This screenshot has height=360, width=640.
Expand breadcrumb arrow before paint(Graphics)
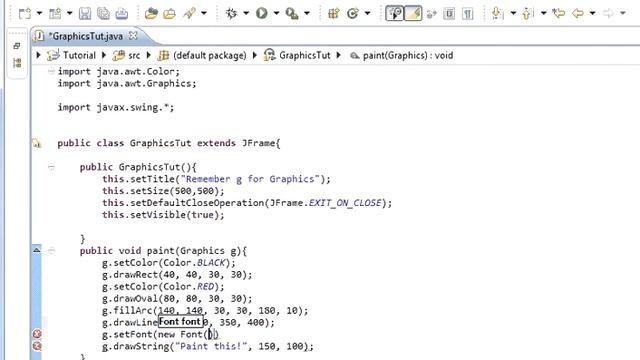tap(338, 55)
